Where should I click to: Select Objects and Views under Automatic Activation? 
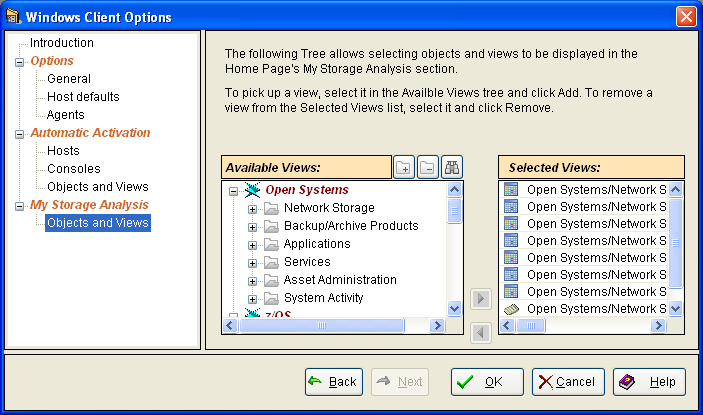coord(98,186)
